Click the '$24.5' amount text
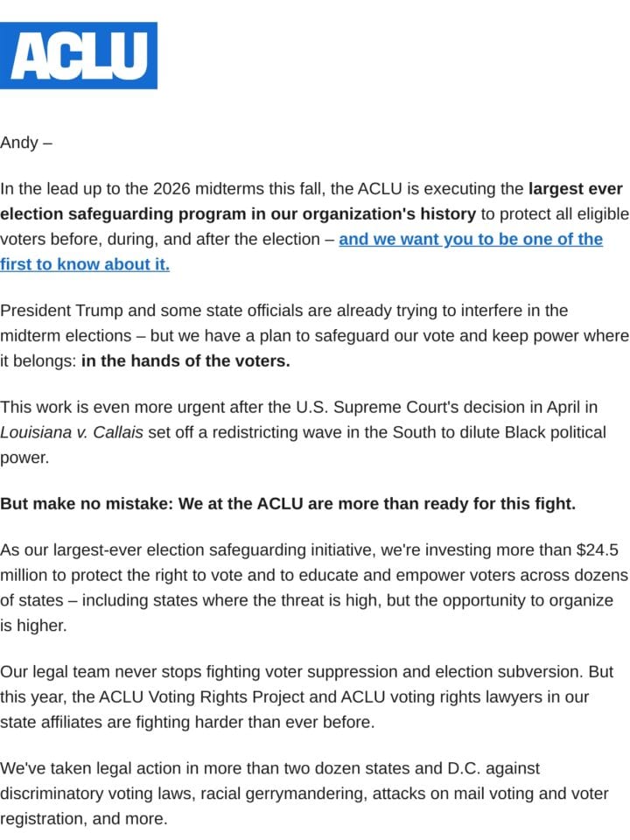 coord(598,549)
